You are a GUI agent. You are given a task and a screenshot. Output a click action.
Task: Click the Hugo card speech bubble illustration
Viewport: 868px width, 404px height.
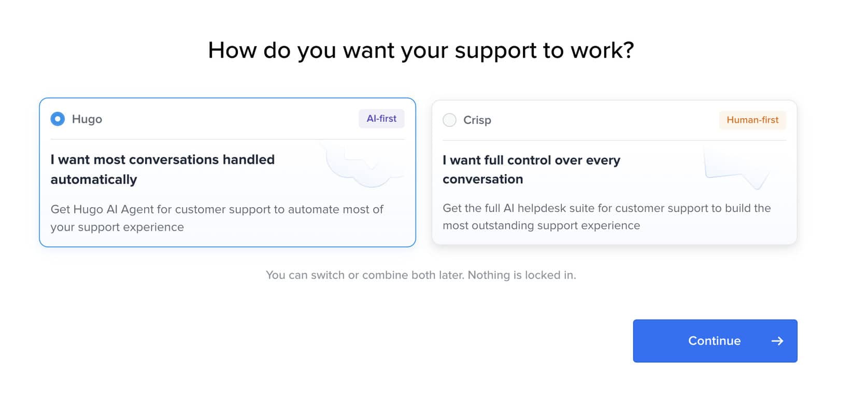[363, 166]
